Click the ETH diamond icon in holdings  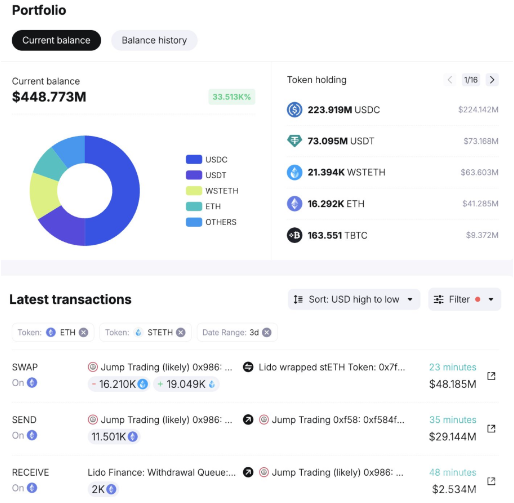tap(294, 204)
